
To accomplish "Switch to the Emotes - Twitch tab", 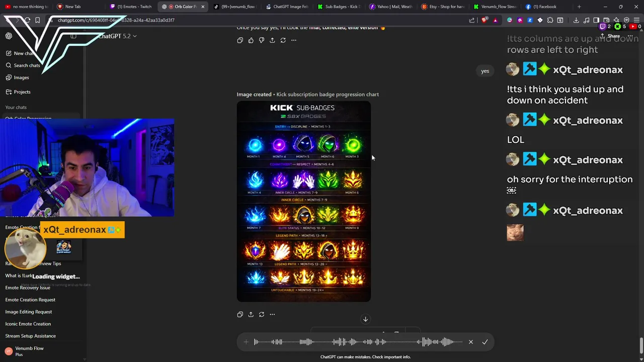I will [x=131, y=7].
